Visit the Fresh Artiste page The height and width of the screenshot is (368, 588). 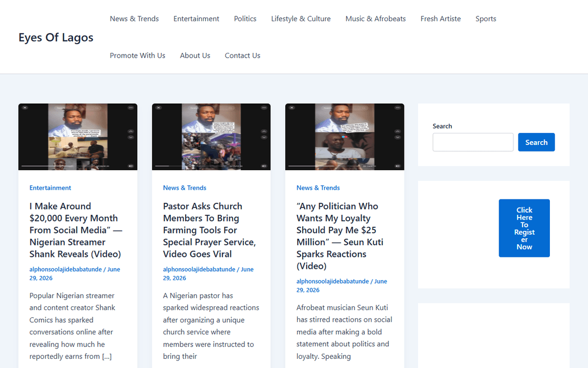click(440, 19)
